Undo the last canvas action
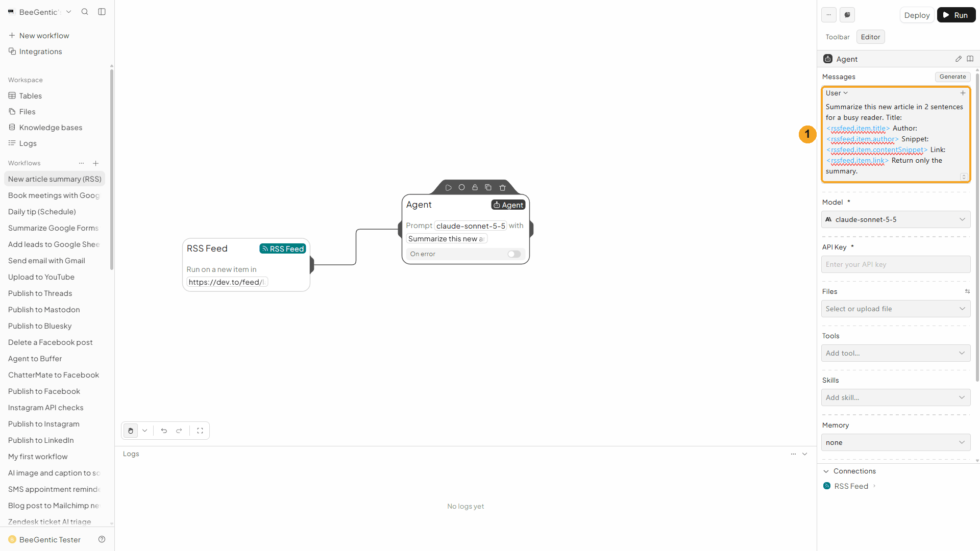The width and height of the screenshot is (980, 551). (164, 431)
